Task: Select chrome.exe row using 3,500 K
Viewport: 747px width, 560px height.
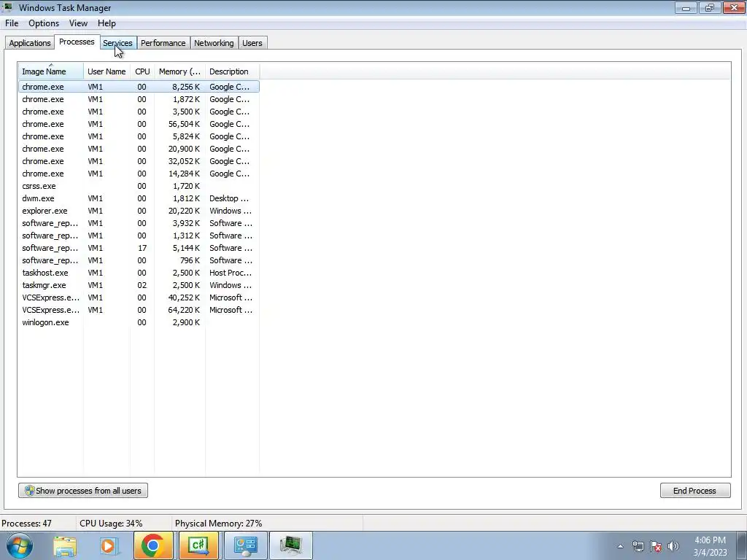Action: 139,112
